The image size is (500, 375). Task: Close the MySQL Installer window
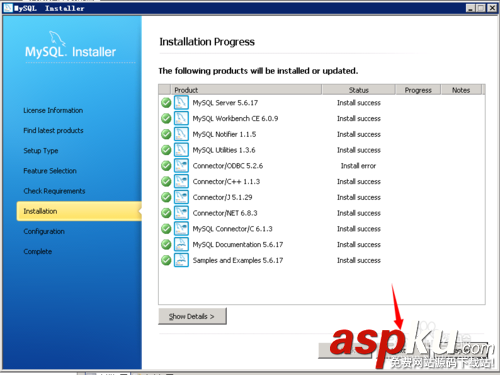pyautogui.click(x=492, y=8)
